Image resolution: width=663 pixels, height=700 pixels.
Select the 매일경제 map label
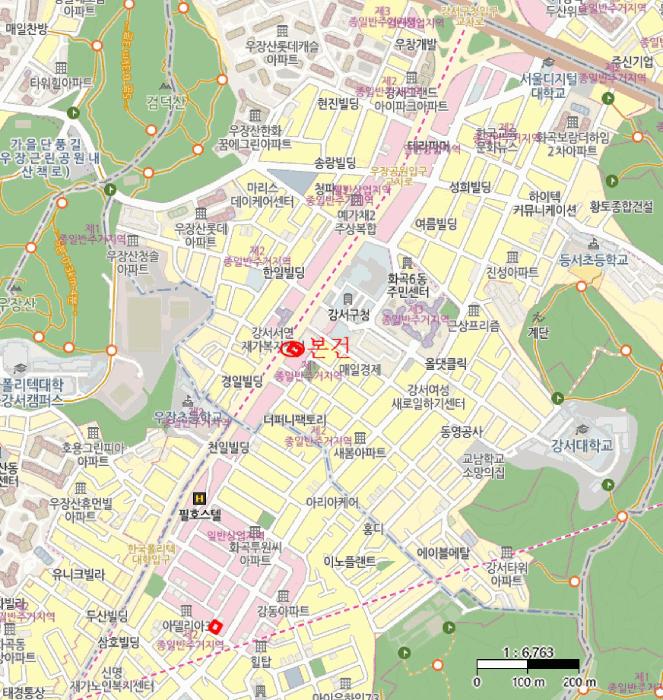click(360, 369)
